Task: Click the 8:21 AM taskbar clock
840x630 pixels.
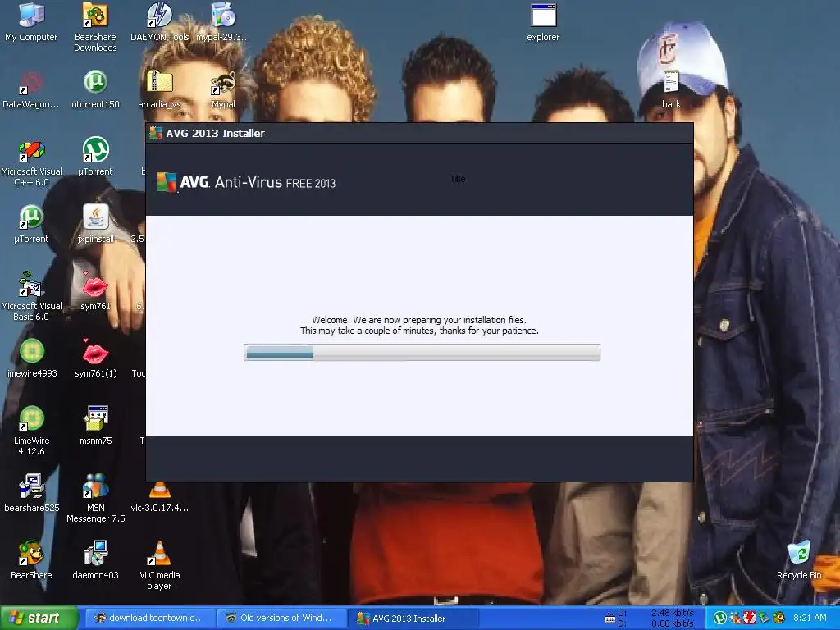Action: (810, 618)
